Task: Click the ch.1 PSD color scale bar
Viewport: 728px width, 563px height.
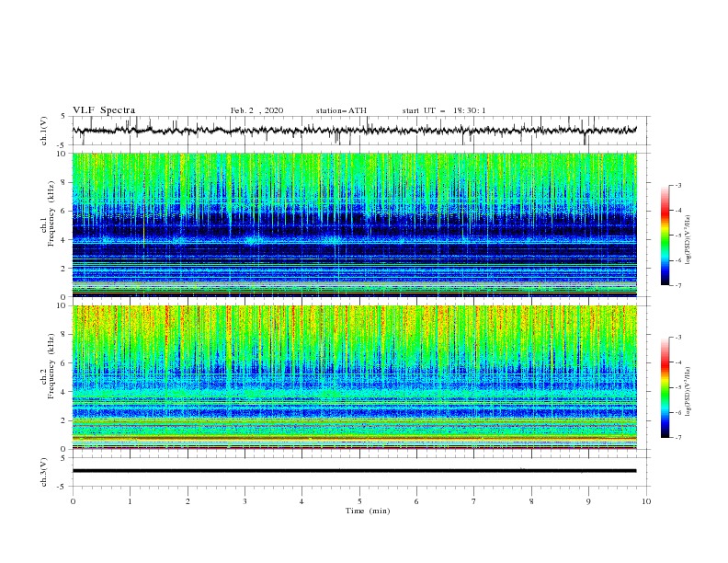Action: (x=665, y=236)
